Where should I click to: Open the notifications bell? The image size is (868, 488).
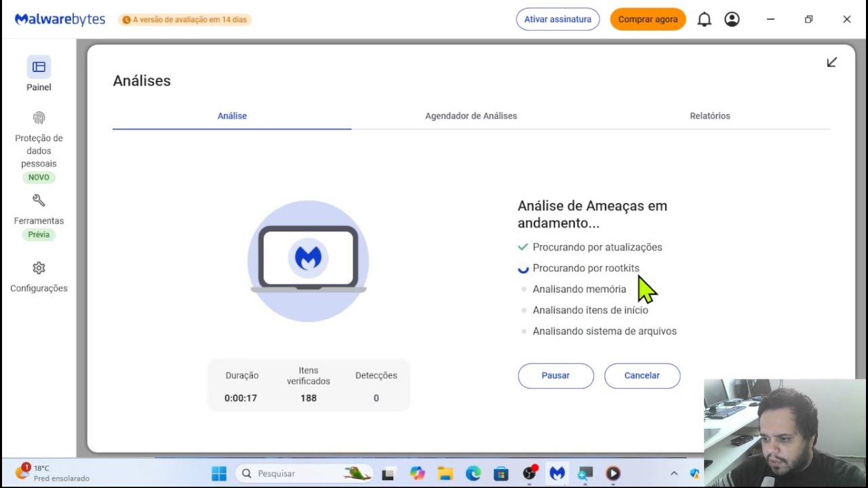[x=705, y=20]
